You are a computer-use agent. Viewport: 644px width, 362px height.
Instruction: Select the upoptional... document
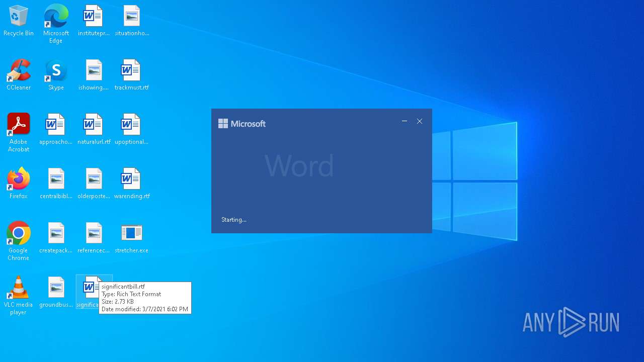tap(132, 129)
